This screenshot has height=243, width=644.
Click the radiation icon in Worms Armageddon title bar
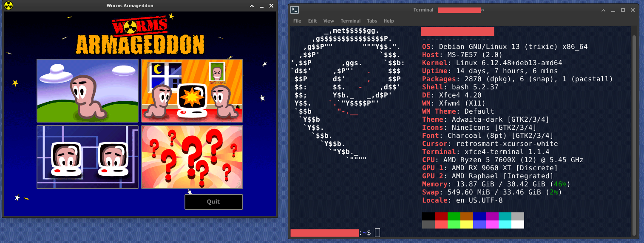(x=8, y=6)
